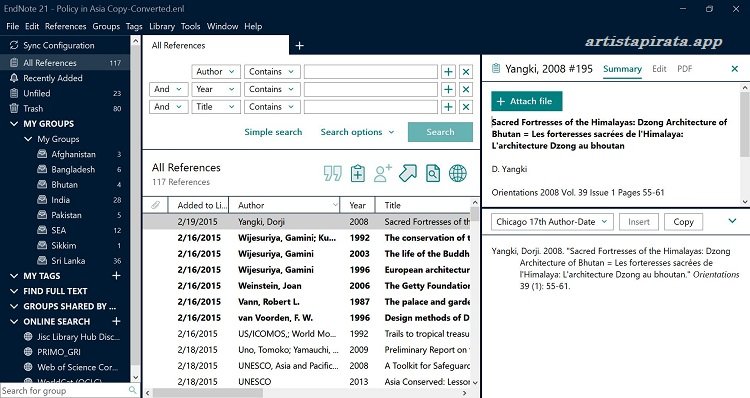750x398 pixels.
Task: Open the Search options dropdown
Action: [x=357, y=132]
